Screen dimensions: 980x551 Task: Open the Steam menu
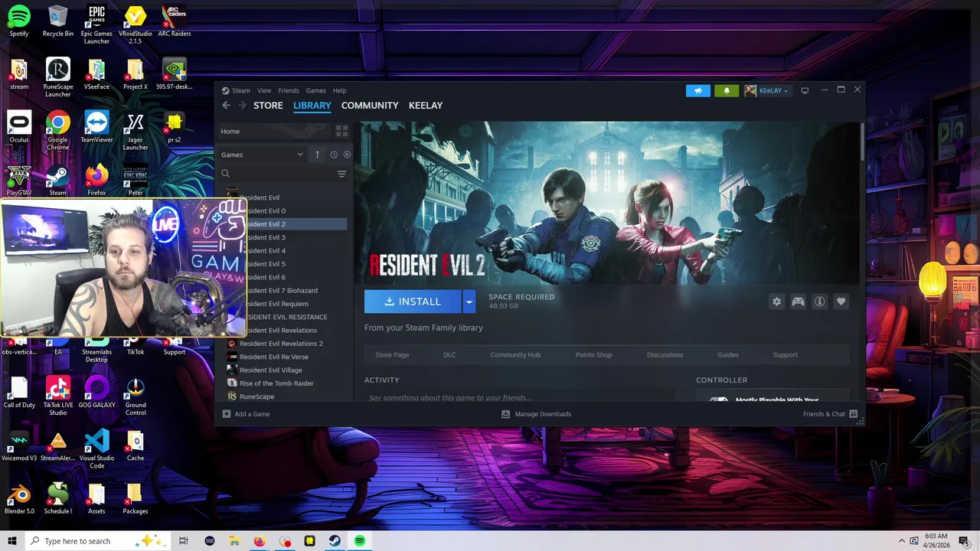tap(241, 90)
